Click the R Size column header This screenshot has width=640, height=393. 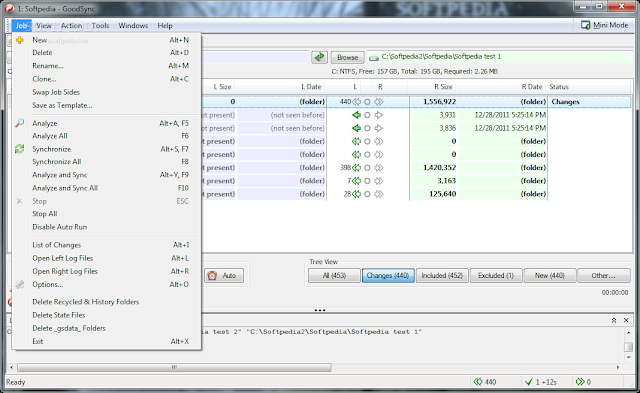[433, 87]
